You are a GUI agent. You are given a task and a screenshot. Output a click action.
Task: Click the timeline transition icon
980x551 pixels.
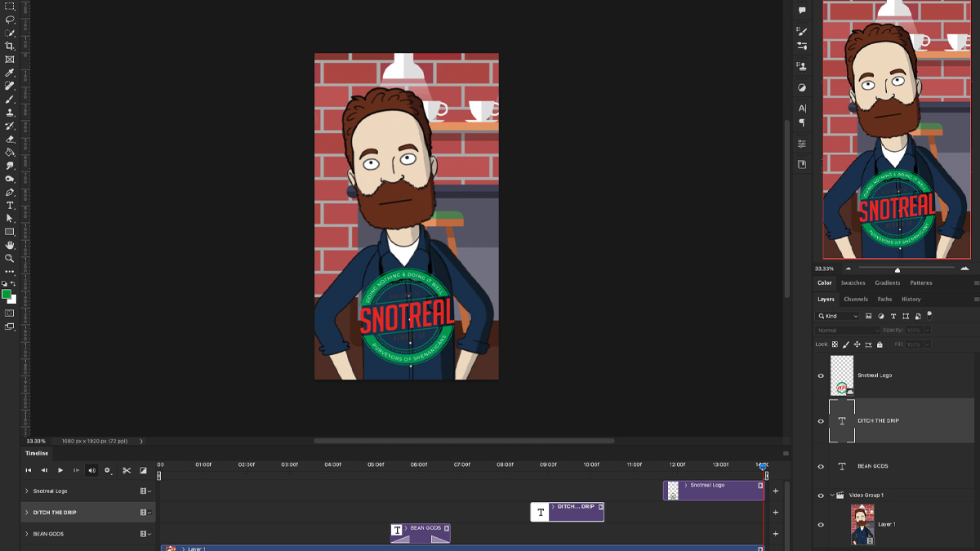[x=143, y=470]
